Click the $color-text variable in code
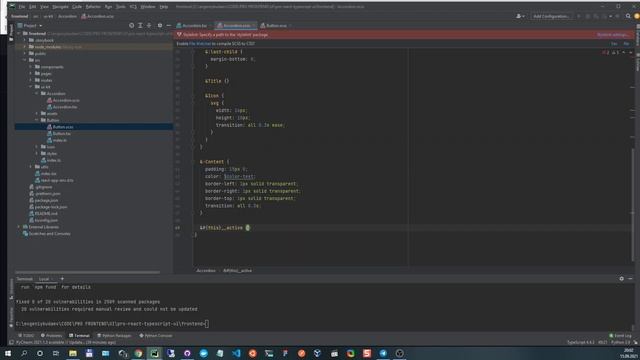Viewport: 640px width, 360px height. pos(239,177)
